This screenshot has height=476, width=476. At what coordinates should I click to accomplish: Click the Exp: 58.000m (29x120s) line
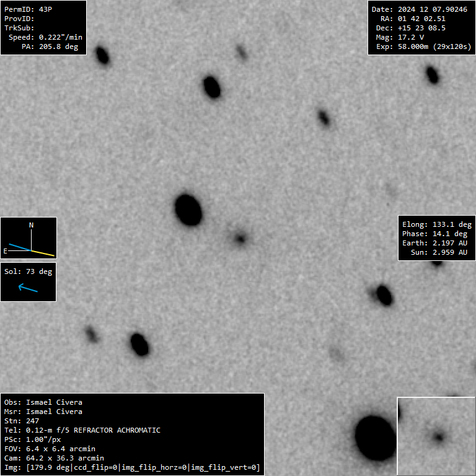tap(424, 46)
